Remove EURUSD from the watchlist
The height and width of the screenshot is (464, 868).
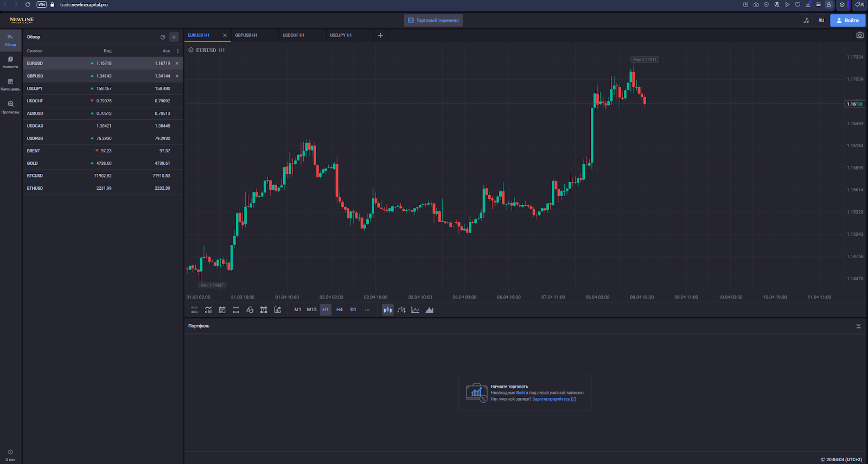tap(177, 63)
